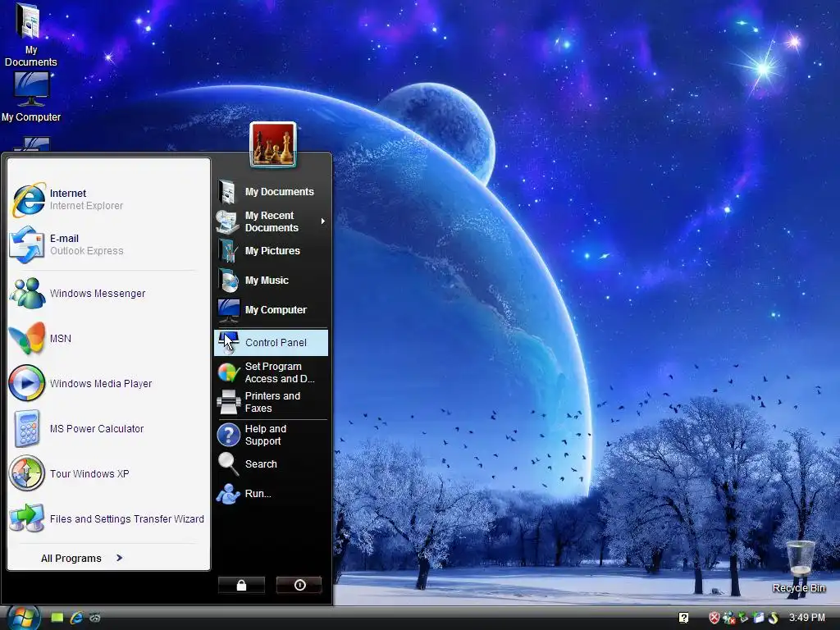Screen dimensions: 840x630
Task: Open Set Program Access and Defaults
Action: (271, 372)
